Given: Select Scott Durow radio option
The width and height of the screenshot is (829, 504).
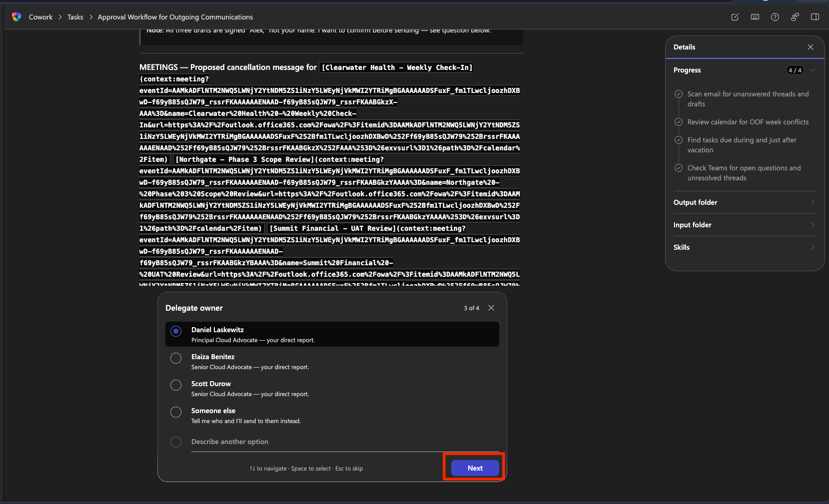Looking at the screenshot, I should [176, 385].
